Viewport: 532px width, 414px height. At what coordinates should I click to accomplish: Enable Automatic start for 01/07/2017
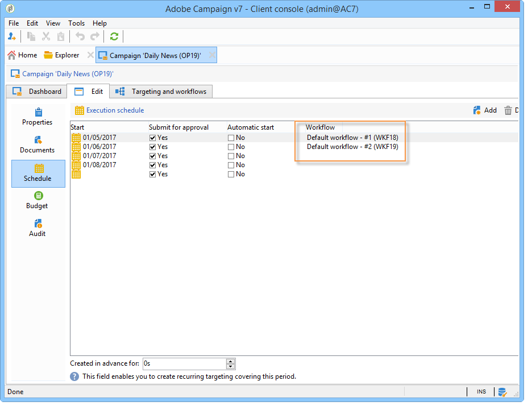pos(231,156)
